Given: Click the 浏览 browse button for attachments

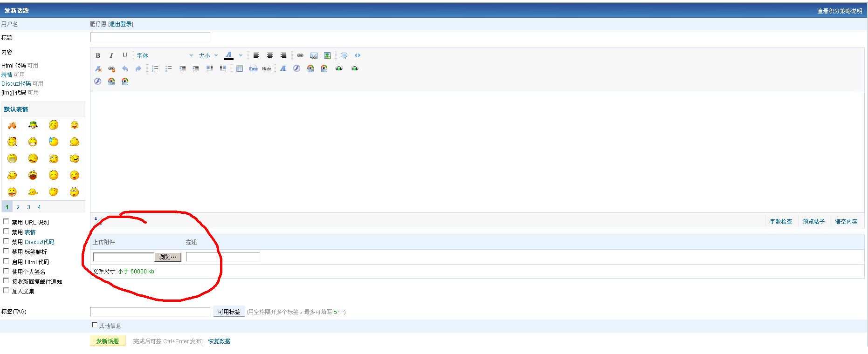Looking at the screenshot, I should pos(167,257).
